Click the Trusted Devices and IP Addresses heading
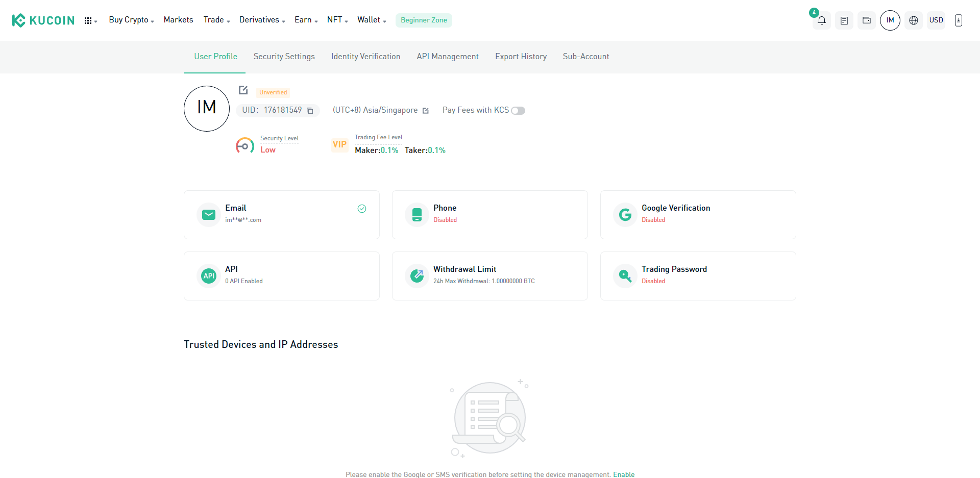The width and height of the screenshot is (980, 478). [261, 345]
